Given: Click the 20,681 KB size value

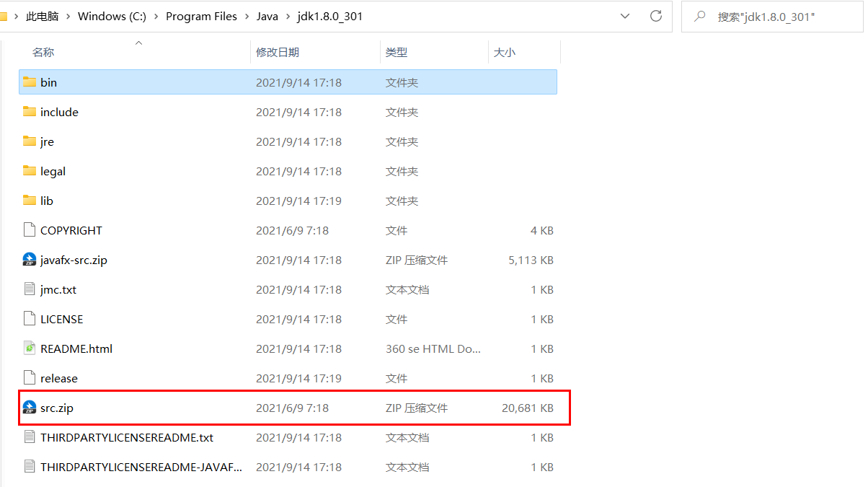Looking at the screenshot, I should tap(528, 408).
